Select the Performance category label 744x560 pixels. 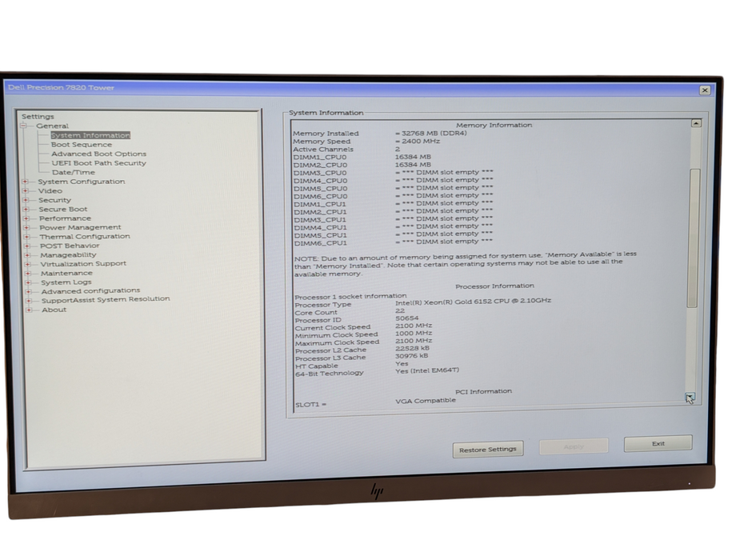(65, 218)
